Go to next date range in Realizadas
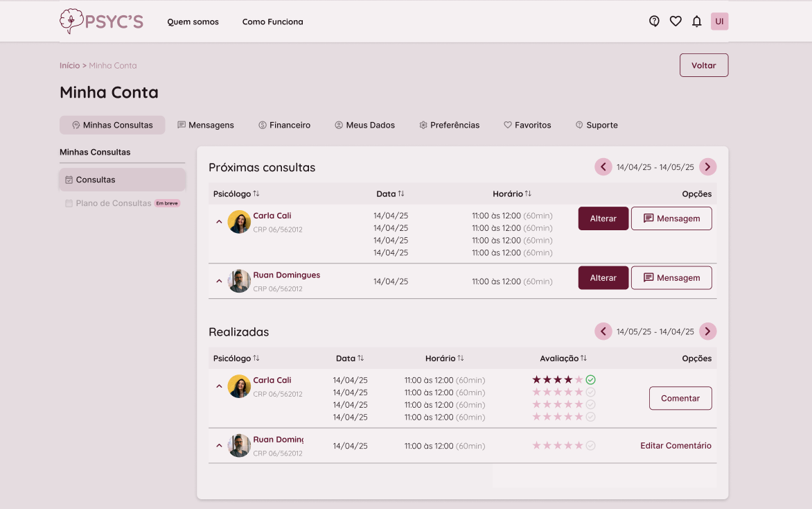Image resolution: width=812 pixels, height=509 pixels. tap(707, 331)
